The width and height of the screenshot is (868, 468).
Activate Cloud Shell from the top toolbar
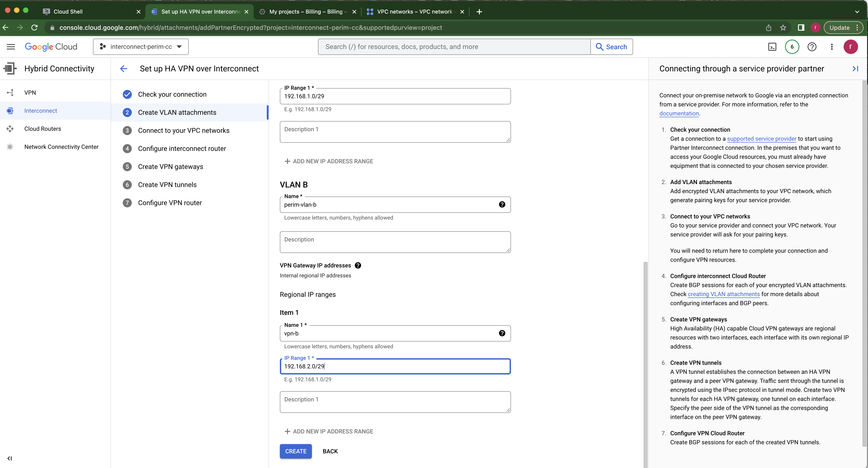click(x=773, y=47)
